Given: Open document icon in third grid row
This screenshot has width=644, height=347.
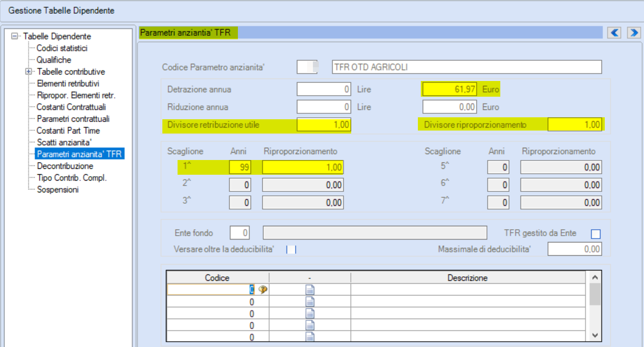Looking at the screenshot, I should (309, 313).
